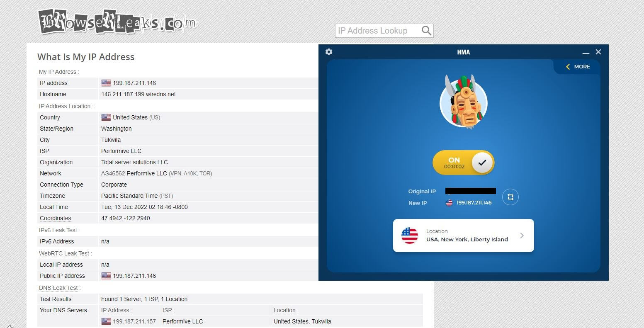Click the United States, Tukwila DNS location
Viewport: 644px width, 328px height.
tap(302, 321)
